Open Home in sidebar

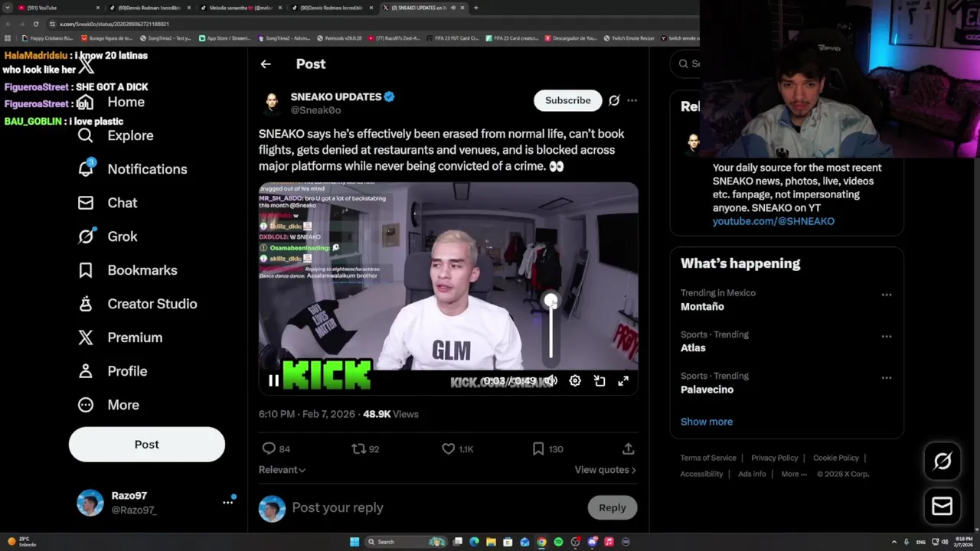111,102
